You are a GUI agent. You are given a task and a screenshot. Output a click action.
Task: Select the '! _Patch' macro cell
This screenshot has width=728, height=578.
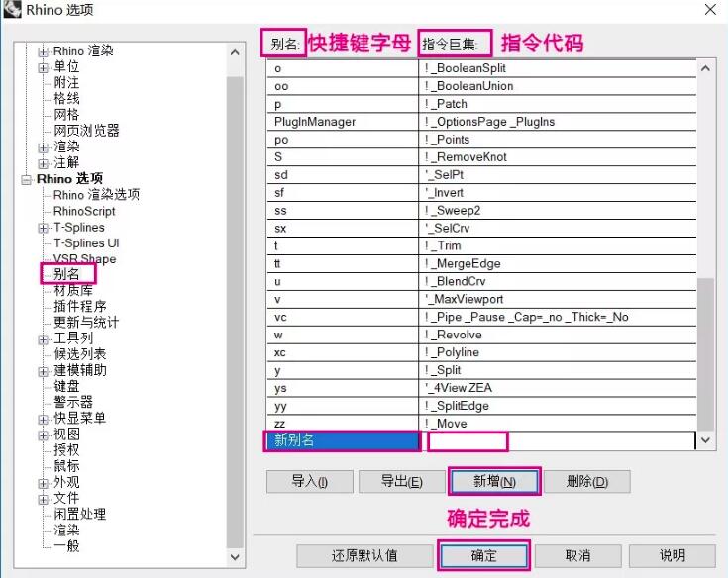pyautogui.click(x=558, y=104)
